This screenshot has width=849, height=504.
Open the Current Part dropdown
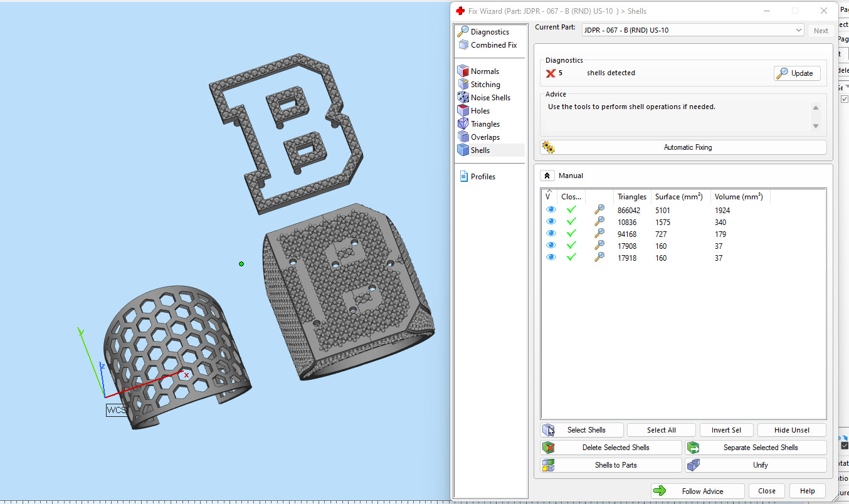(x=692, y=30)
